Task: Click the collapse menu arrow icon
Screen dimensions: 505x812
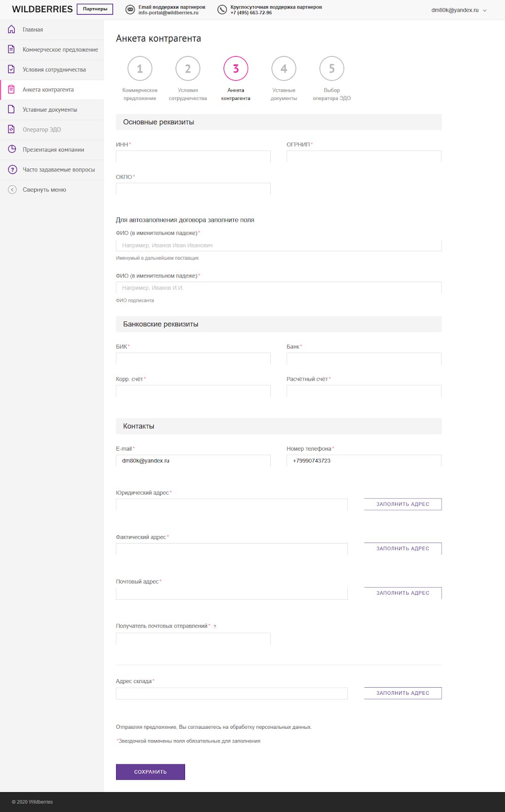Action: pyautogui.click(x=12, y=189)
